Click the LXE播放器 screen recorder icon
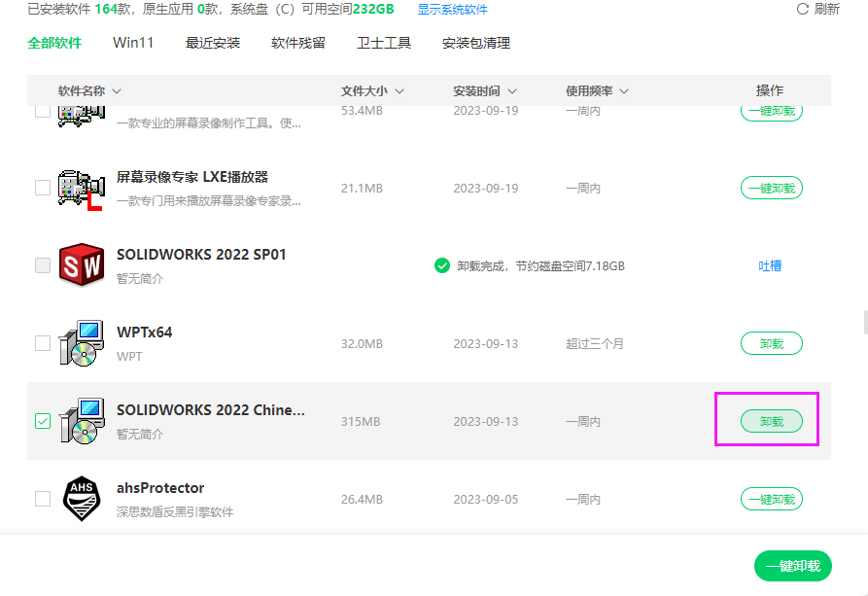 [x=81, y=188]
